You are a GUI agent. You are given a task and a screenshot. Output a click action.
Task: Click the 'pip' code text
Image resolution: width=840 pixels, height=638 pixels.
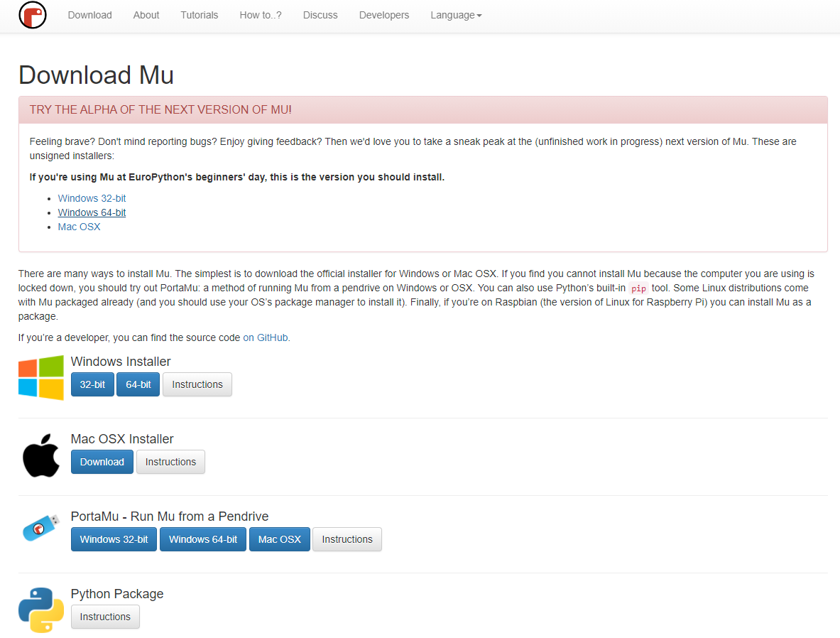[638, 288]
